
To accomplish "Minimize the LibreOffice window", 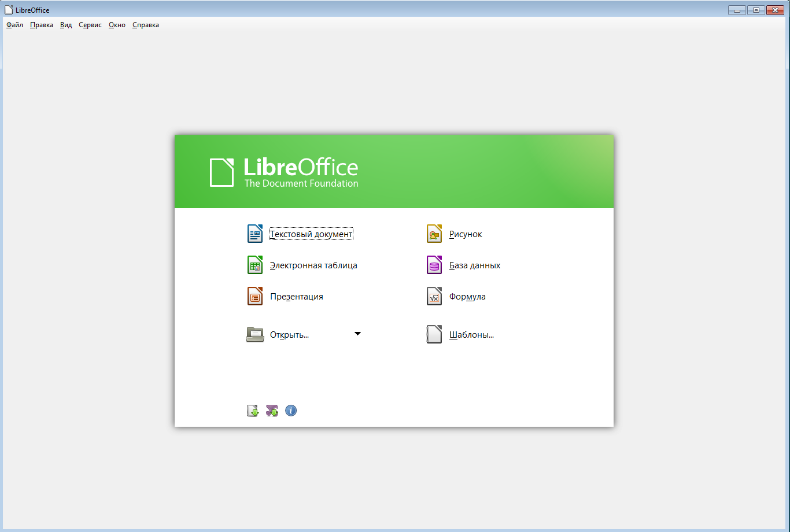I will coord(737,10).
